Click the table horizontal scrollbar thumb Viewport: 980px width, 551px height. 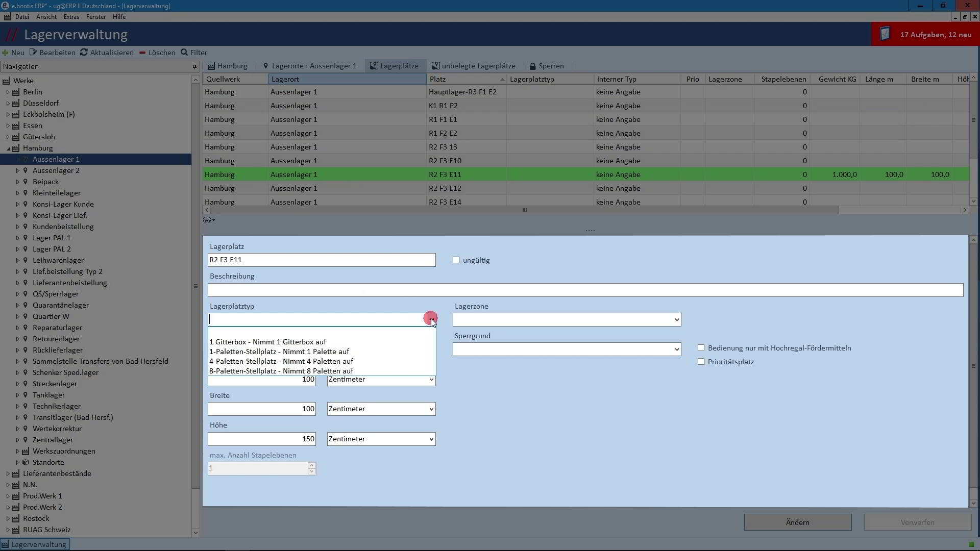point(524,210)
